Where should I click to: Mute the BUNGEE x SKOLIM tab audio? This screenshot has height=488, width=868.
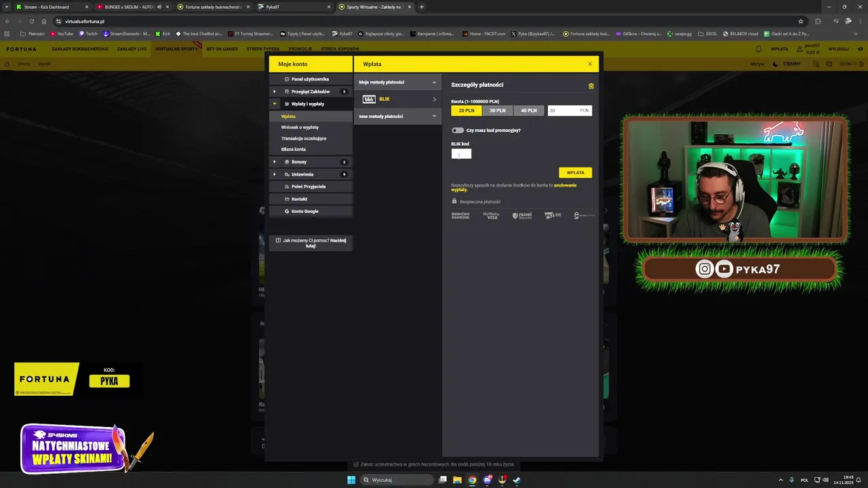(x=159, y=7)
